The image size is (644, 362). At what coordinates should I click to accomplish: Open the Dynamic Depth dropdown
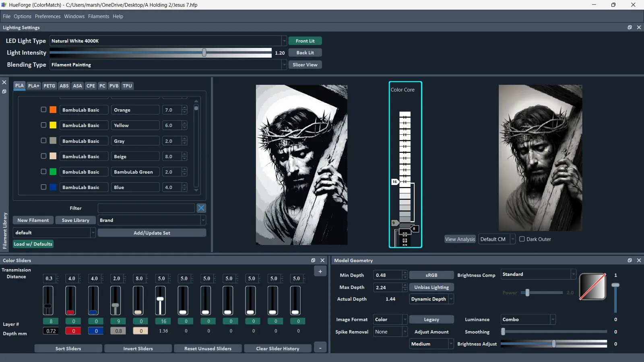[431, 299]
